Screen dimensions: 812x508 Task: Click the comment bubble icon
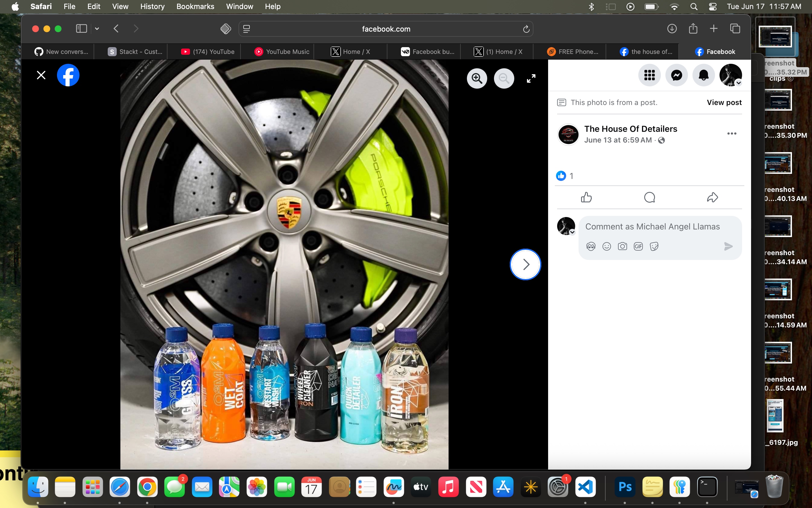(650, 197)
